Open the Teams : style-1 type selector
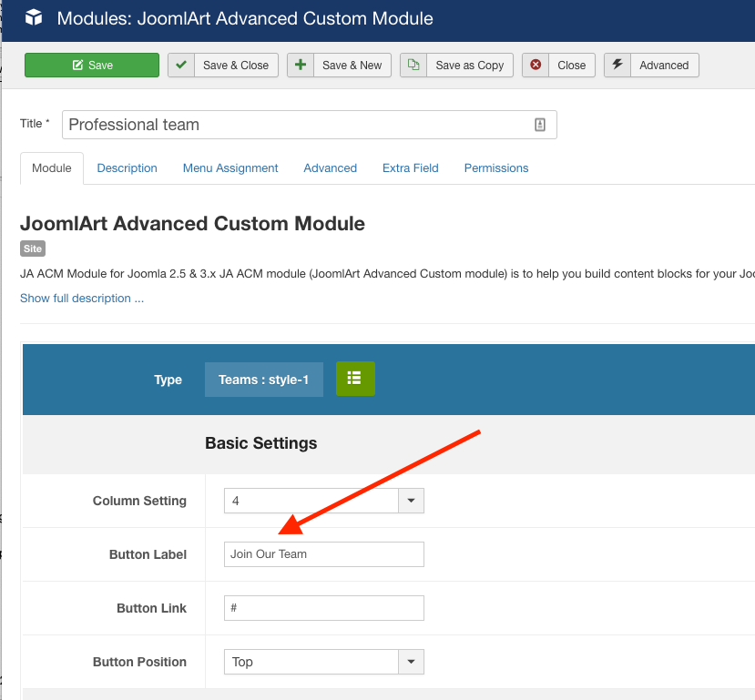This screenshot has height=700, width=755. click(x=263, y=380)
